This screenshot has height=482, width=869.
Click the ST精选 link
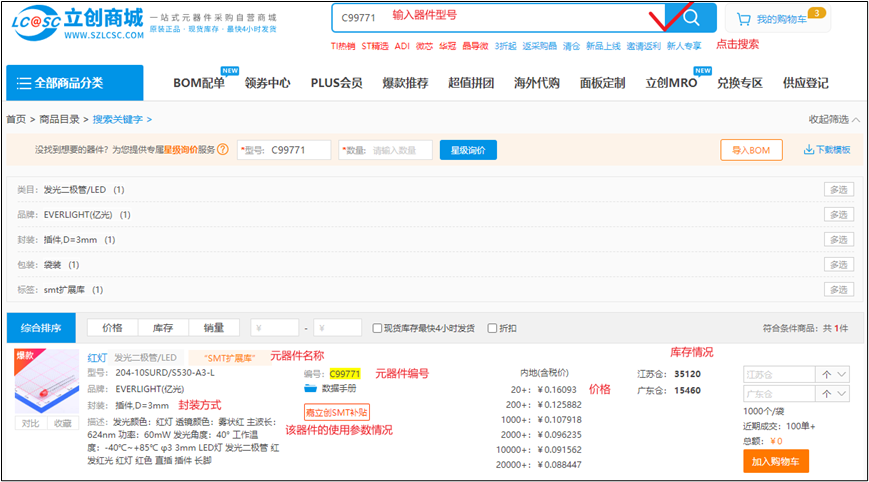tap(375, 46)
